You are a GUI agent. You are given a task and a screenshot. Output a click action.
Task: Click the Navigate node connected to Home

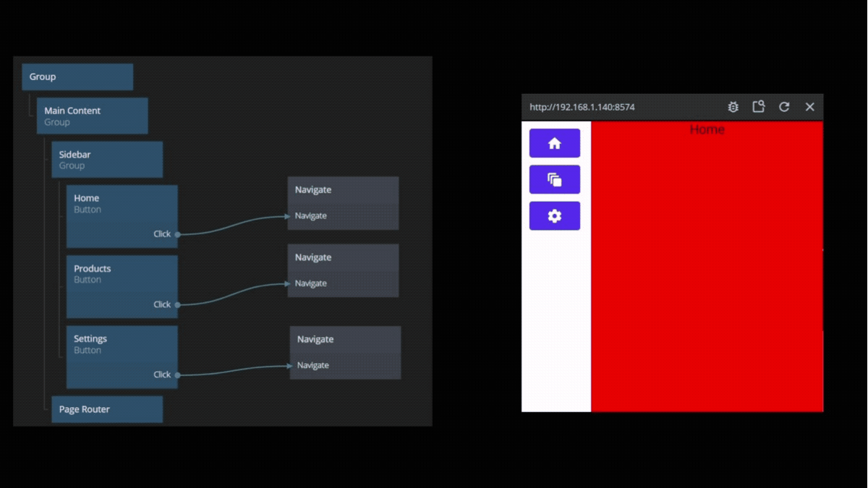point(343,190)
